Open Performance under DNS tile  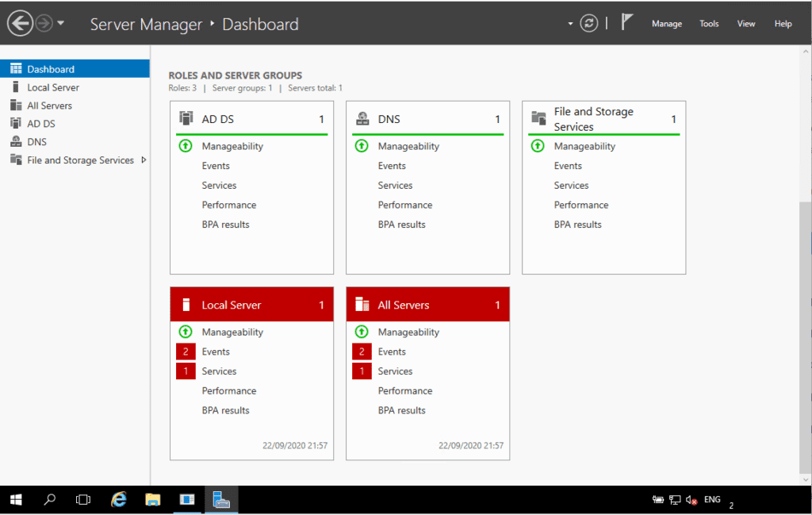(405, 206)
